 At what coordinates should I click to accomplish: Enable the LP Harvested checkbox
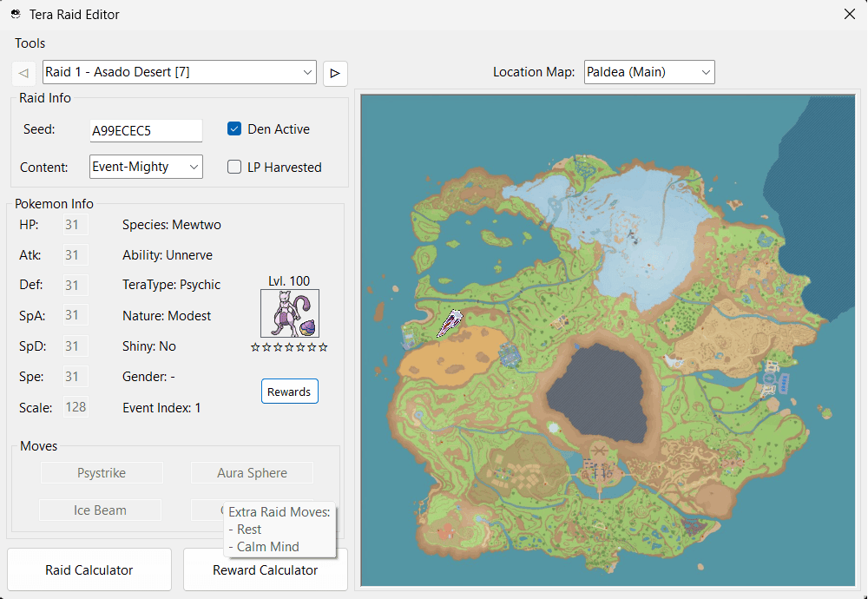click(234, 167)
